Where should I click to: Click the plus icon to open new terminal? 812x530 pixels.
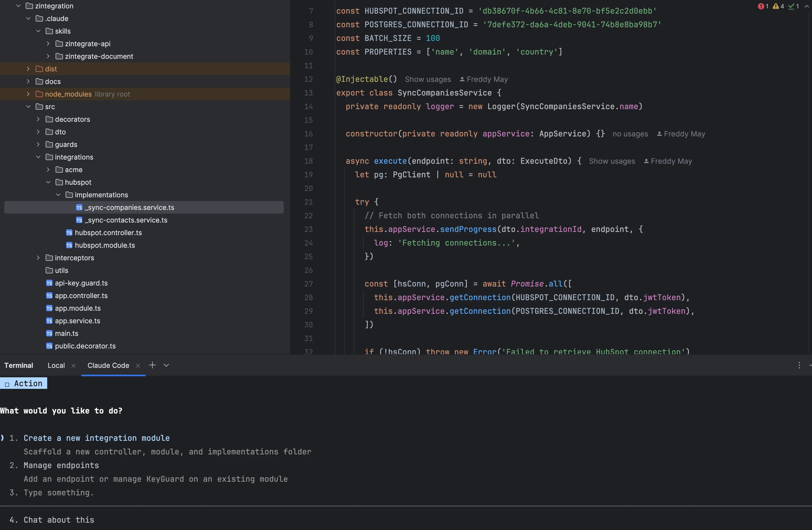152,365
